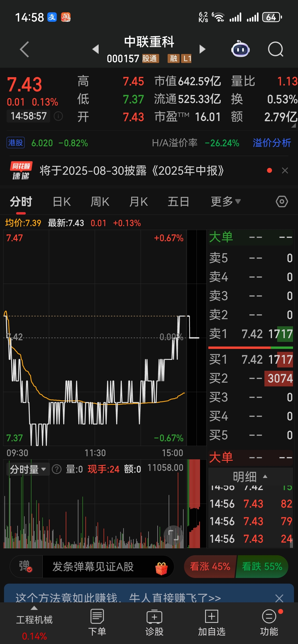
Task: Select 卖1 7.42 order row
Action: coord(250,334)
